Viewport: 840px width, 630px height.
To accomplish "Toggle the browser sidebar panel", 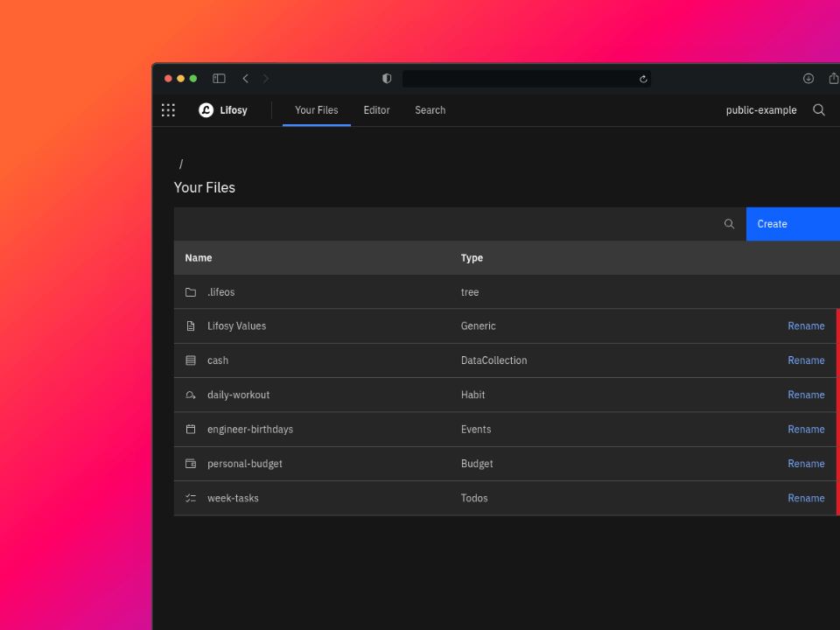I will (x=219, y=79).
